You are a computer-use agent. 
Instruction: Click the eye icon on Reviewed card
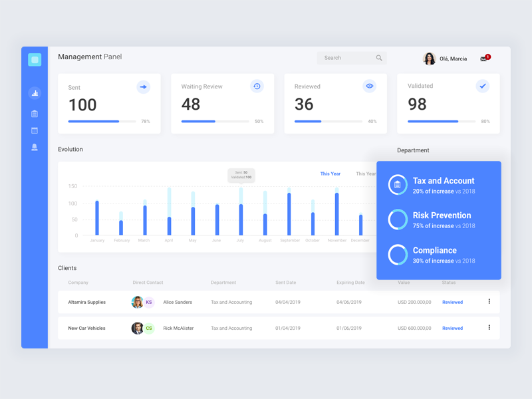coord(370,86)
